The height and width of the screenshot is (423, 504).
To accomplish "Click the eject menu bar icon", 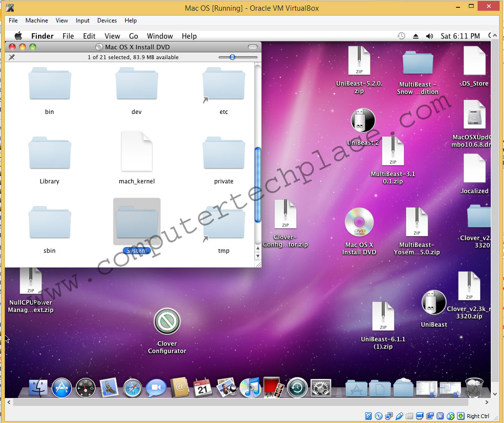I will [x=416, y=36].
